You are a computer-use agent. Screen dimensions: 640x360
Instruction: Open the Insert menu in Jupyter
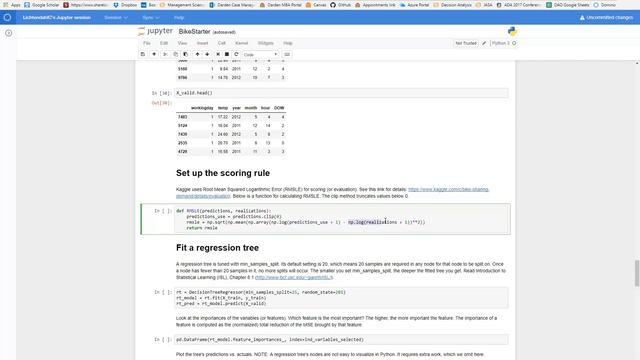pyautogui.click(x=202, y=43)
